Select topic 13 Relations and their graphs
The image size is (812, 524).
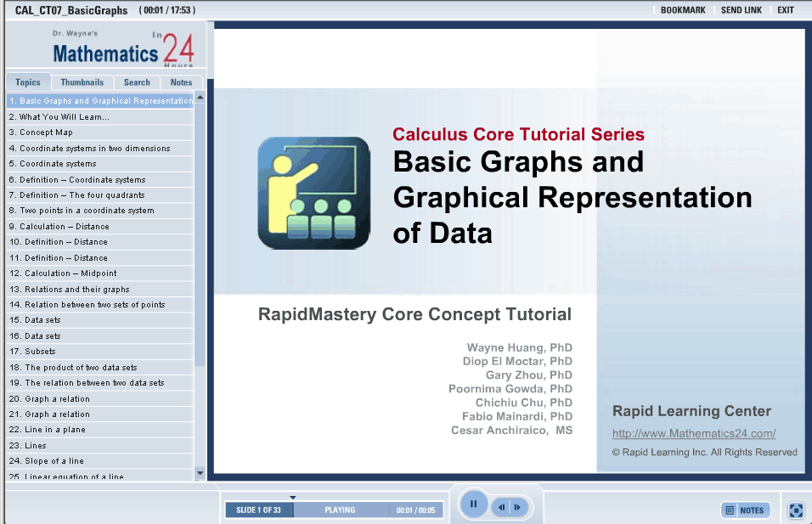pyautogui.click(x=100, y=290)
